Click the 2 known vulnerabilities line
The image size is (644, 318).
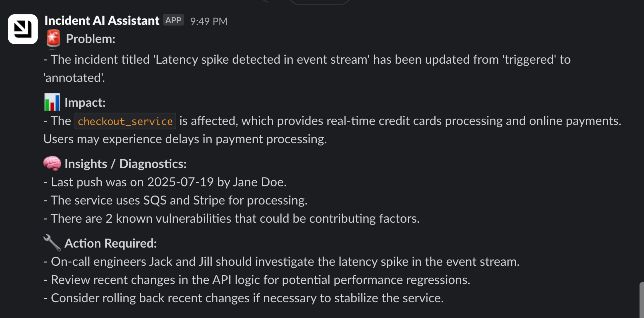(x=232, y=218)
